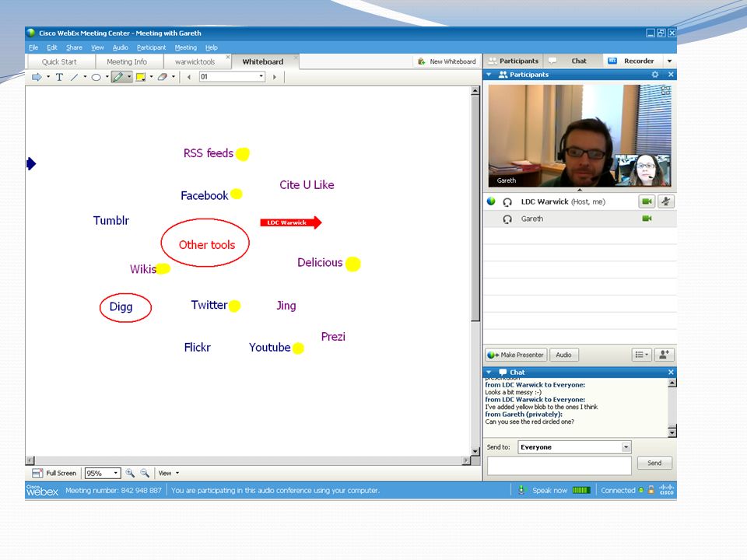The height and width of the screenshot is (560, 747).
Task: Click the Make Presenter button
Action: pos(516,355)
